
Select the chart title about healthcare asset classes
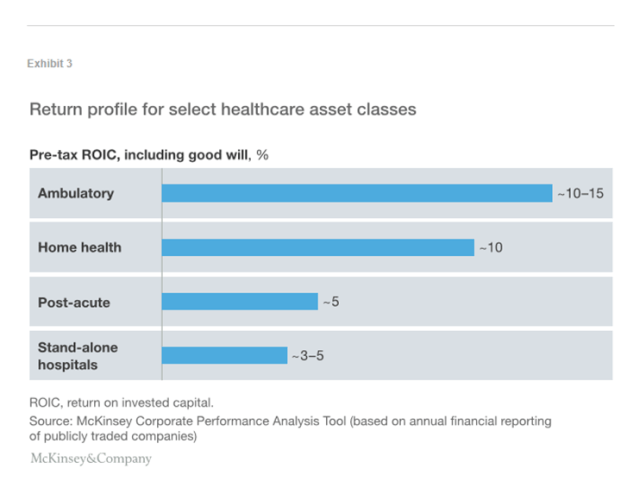coord(222,108)
